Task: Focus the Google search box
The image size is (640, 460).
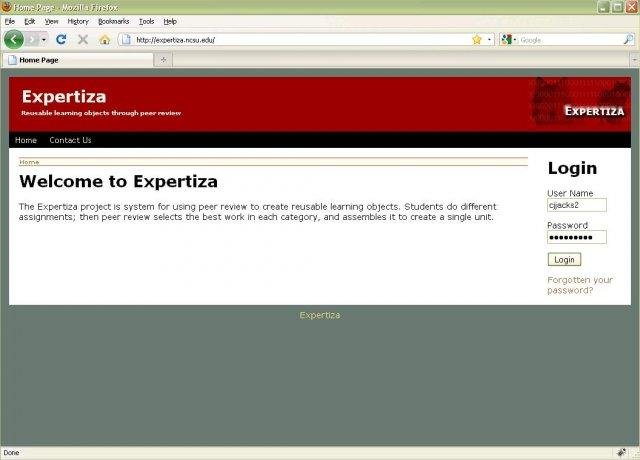Action: click(x=571, y=40)
